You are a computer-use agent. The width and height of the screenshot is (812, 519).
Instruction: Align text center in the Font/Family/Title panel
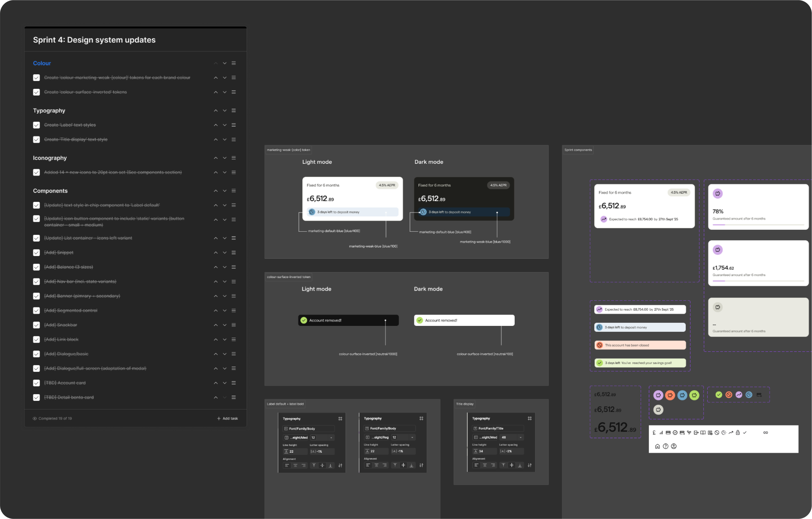point(484,465)
